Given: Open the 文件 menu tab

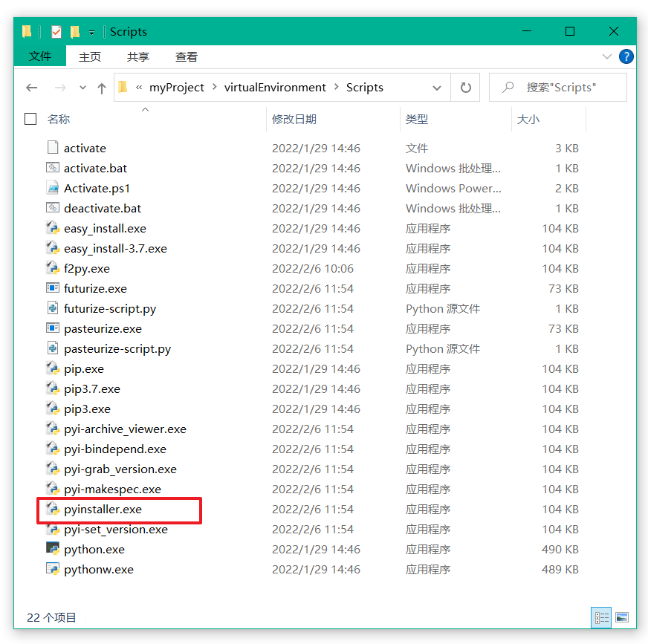Looking at the screenshot, I should click(x=39, y=56).
